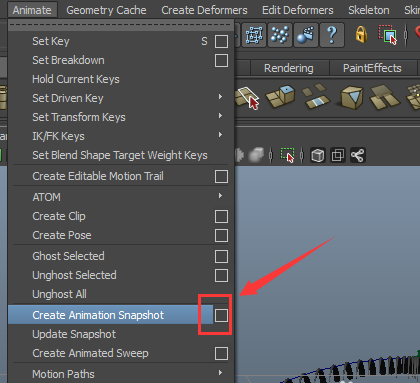Viewport: 420px width, 383px height.
Task: Click the overlapping squares viewport icon
Action: tap(337, 155)
